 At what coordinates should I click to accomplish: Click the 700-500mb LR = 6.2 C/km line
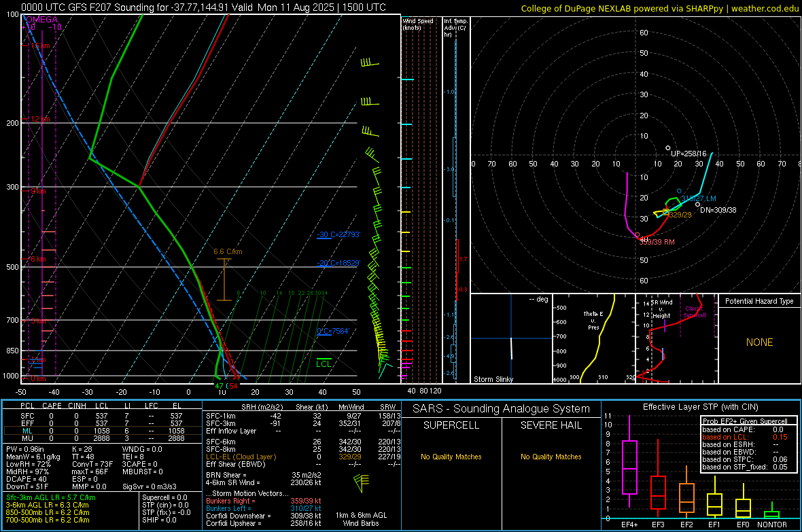click(48, 520)
